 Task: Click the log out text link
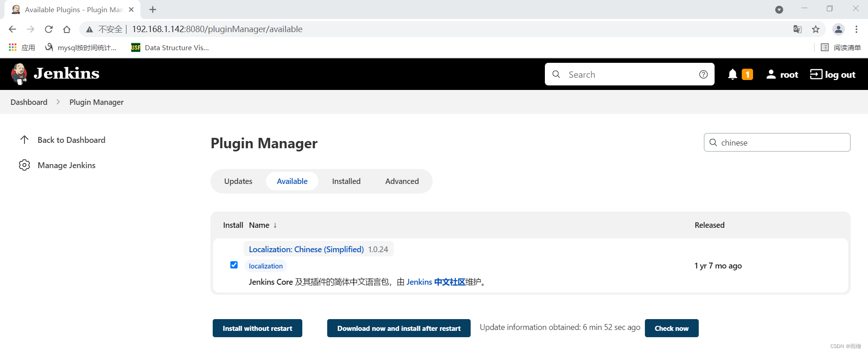(840, 75)
